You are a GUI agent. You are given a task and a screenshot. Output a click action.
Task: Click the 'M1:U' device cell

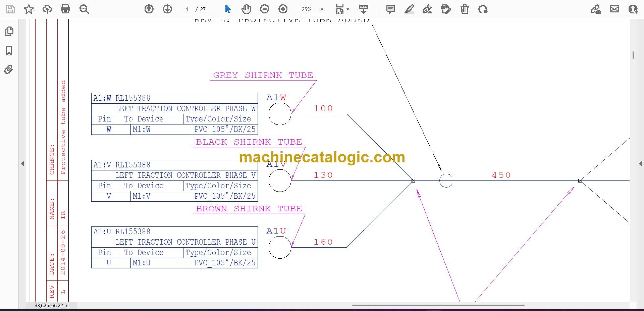pos(161,263)
